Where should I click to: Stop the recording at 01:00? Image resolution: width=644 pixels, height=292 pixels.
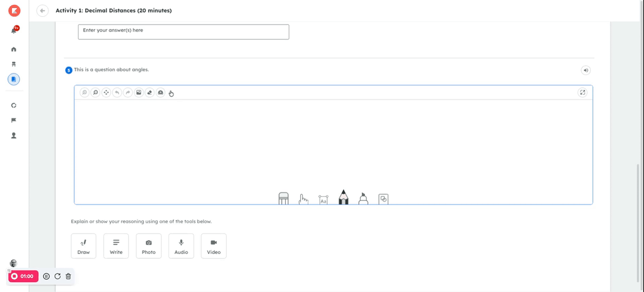coord(24,276)
